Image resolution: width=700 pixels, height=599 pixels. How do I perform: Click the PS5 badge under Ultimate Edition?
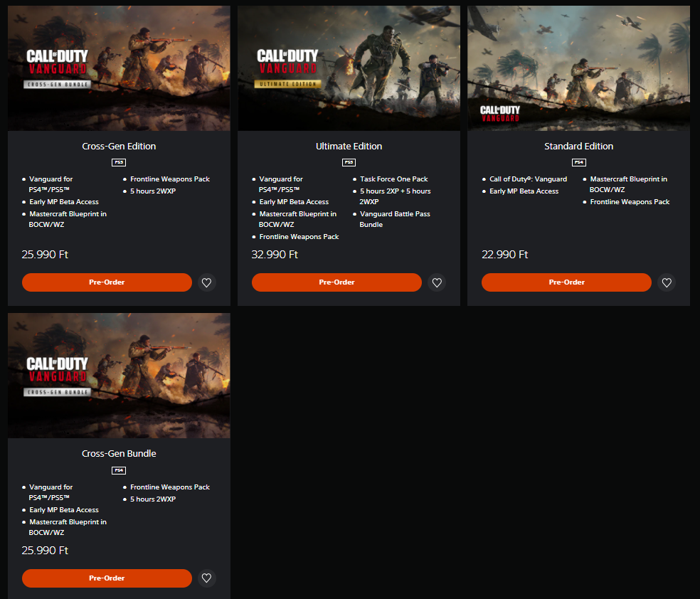point(349,162)
